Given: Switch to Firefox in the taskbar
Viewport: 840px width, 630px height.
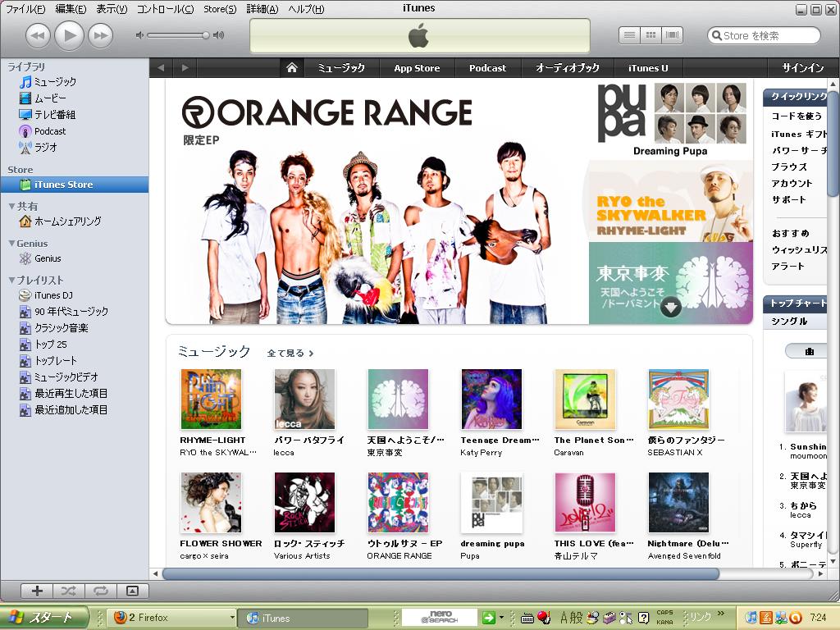Looking at the screenshot, I should tap(171, 618).
